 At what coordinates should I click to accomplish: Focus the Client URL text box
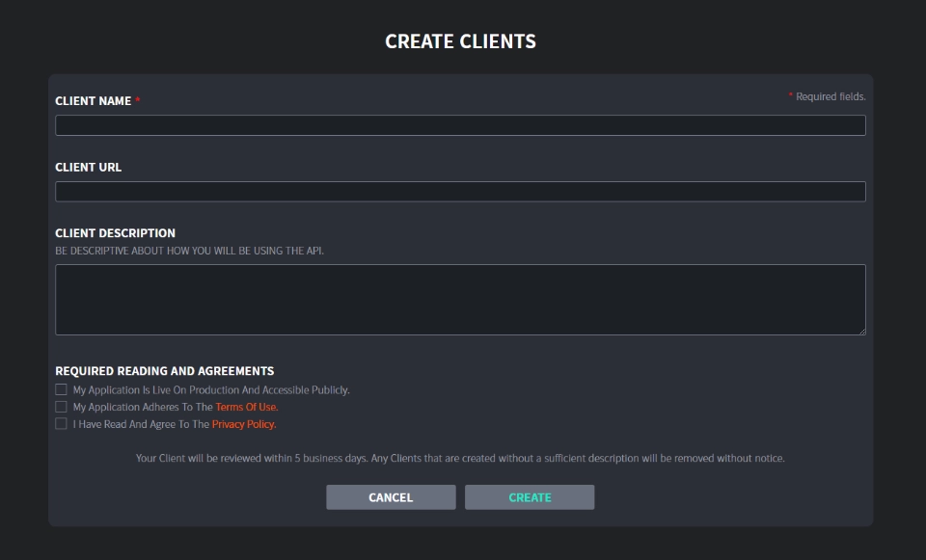(461, 191)
